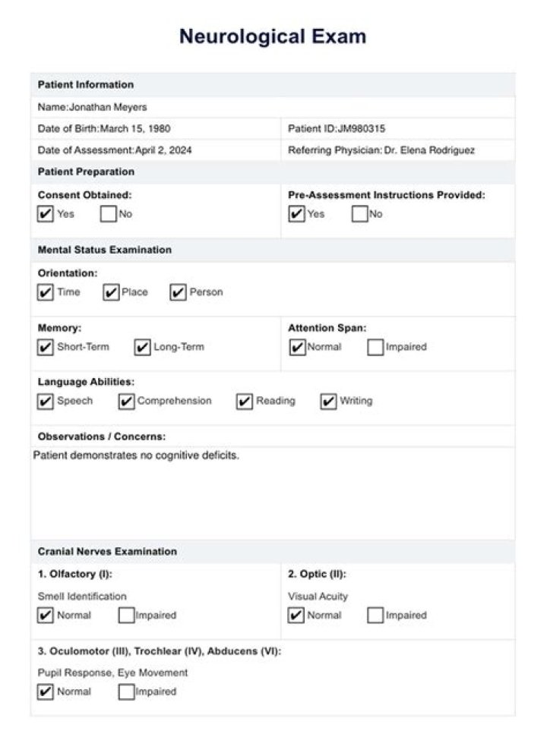547x756 pixels.
Task: Mark Optic Visual Acuity as Impaired
Action: click(375, 616)
